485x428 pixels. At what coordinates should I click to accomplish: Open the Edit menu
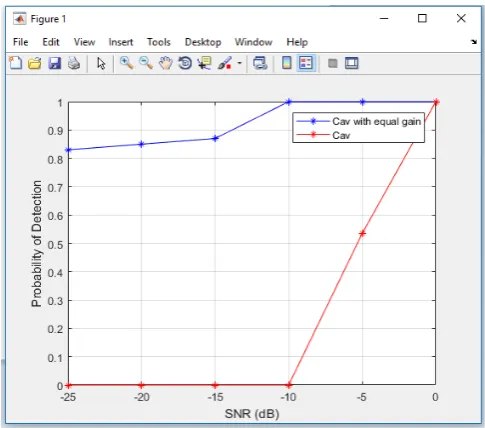point(51,42)
